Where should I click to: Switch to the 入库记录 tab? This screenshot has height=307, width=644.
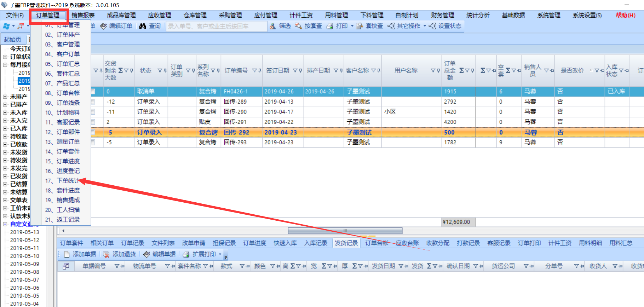coord(316,243)
